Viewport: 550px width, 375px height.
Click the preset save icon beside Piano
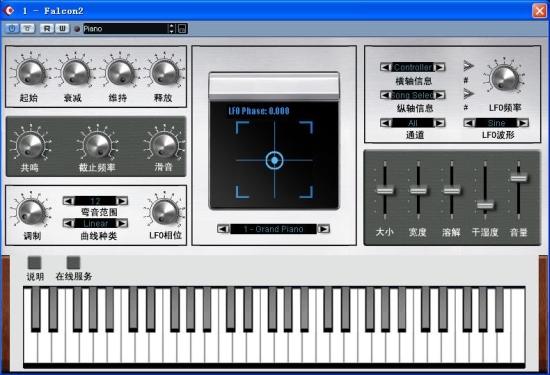pos(182,29)
